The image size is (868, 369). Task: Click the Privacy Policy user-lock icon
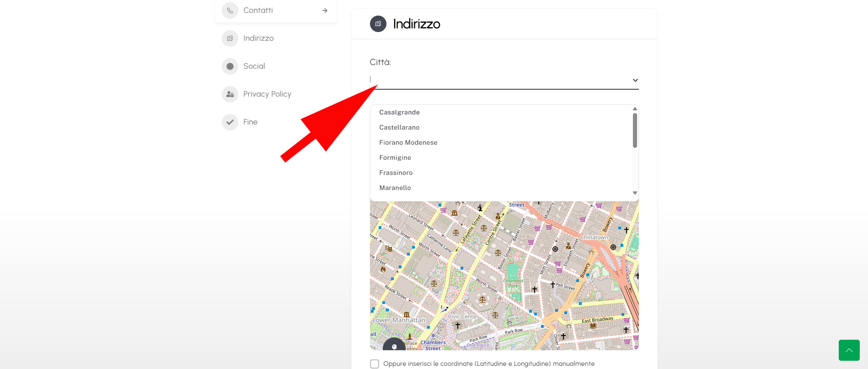tap(230, 94)
